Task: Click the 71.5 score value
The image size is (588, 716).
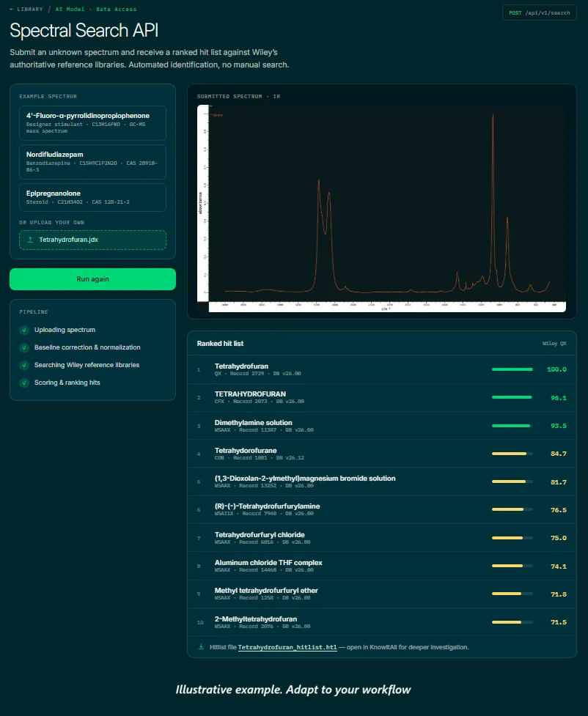Action: point(558,622)
